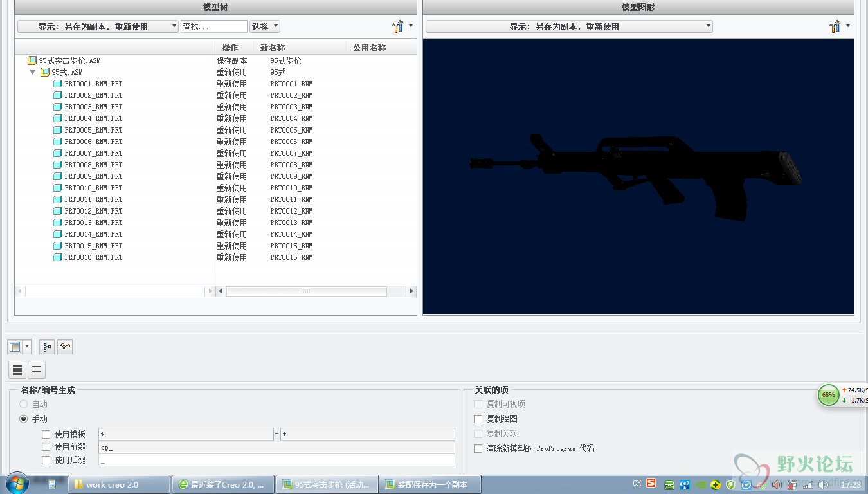Viewport: 868px width, 494px height.
Task: Click the speaker volume tray icon
Action: pyautogui.click(x=824, y=484)
